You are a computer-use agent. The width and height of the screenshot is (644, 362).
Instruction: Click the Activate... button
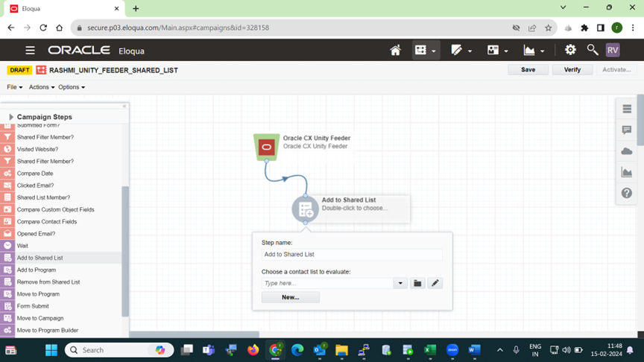tap(616, 70)
